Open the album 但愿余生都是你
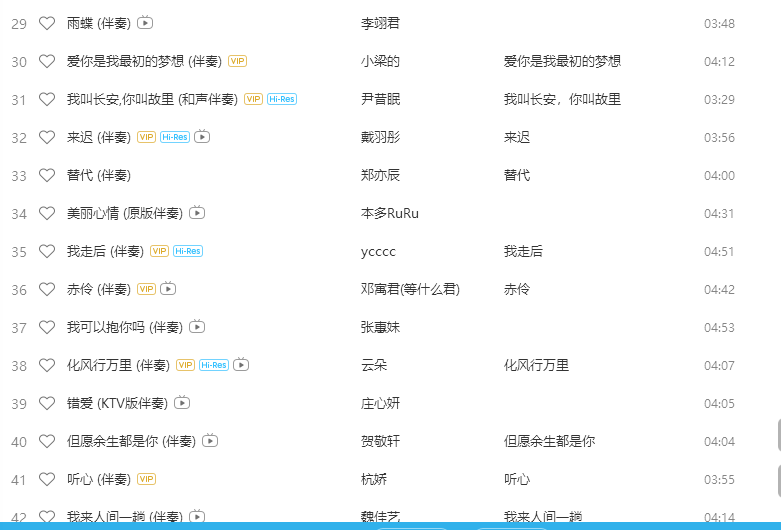The width and height of the screenshot is (781, 530). click(549, 441)
